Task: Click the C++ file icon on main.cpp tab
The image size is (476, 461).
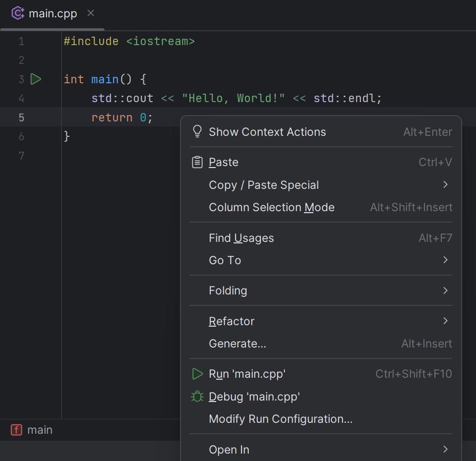Action: pyautogui.click(x=16, y=13)
